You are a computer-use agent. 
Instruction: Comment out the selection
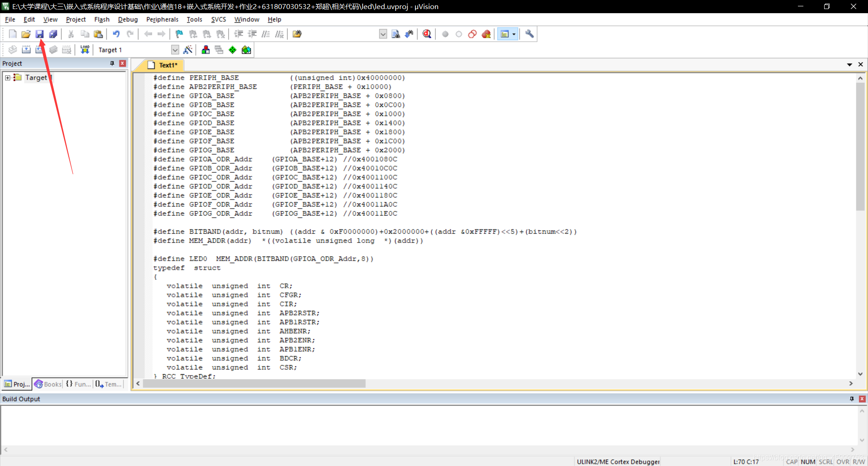coord(266,34)
